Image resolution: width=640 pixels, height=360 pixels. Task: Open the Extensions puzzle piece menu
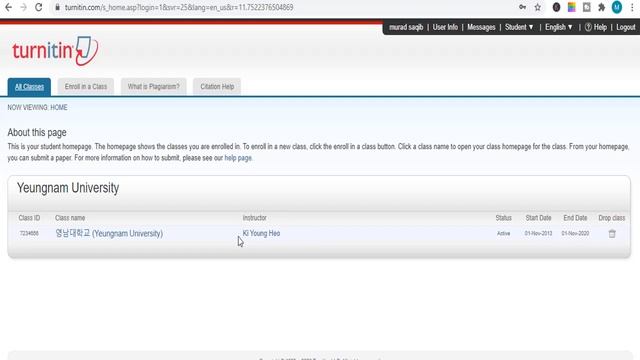click(601, 7)
